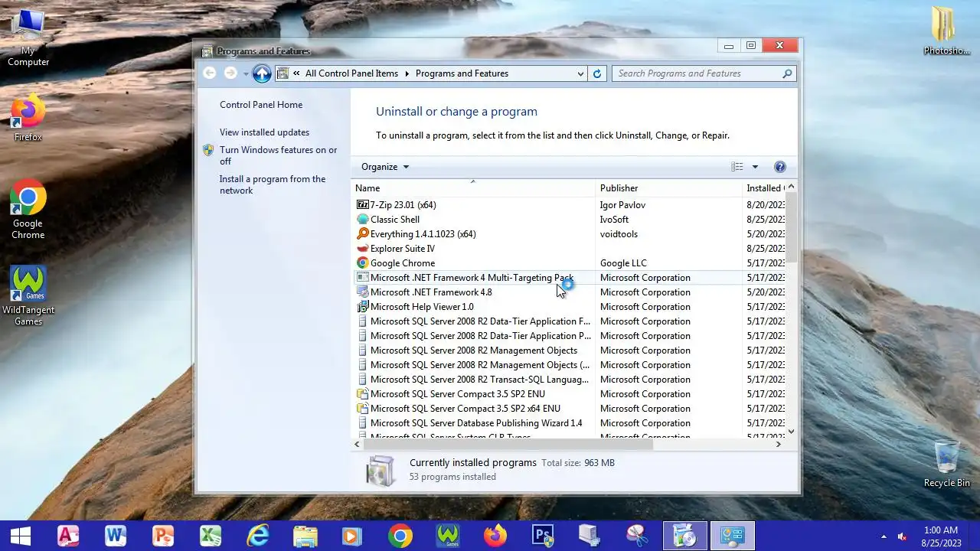Open Turn Windows features on or off
The width and height of the screenshot is (980, 551).
click(279, 155)
